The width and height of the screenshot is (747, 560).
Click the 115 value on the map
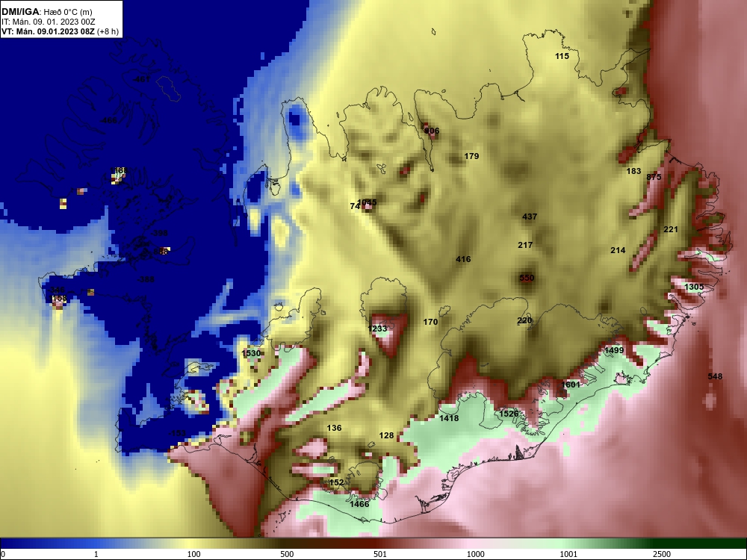562,56
